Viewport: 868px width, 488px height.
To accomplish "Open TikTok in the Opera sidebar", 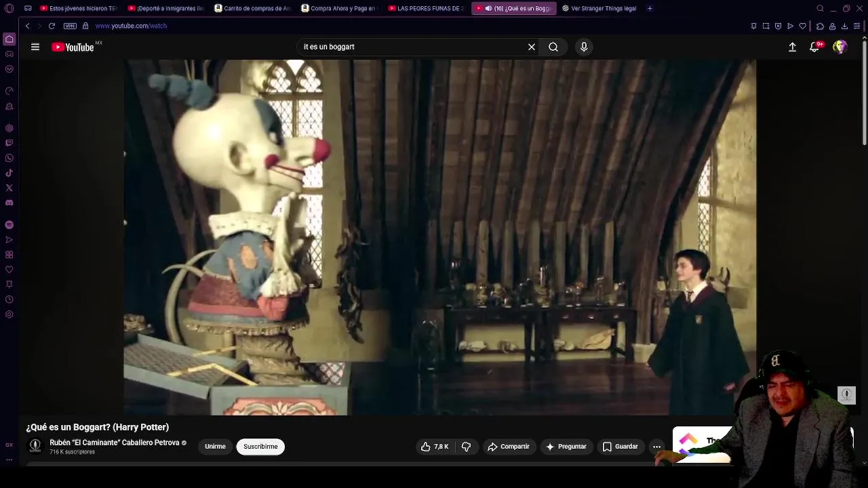I will click(9, 173).
